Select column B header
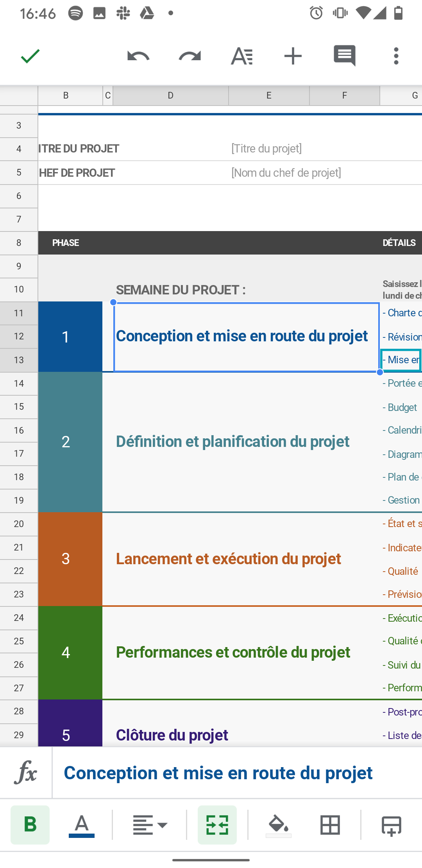Viewport: 422px width, 868px height. [70, 95]
